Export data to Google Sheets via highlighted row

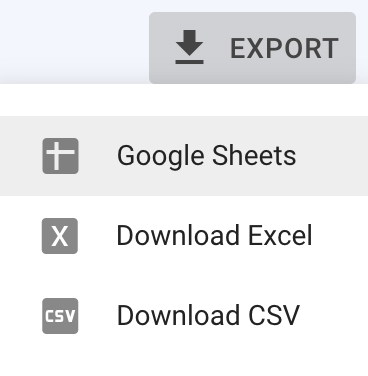coord(184,156)
